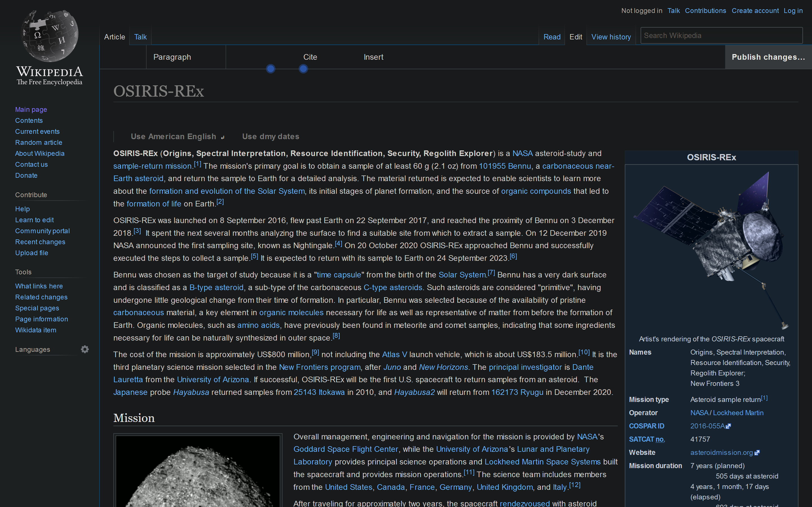Click the blue annotation dot below the toolbar
This screenshot has width=812, height=507.
point(271,69)
